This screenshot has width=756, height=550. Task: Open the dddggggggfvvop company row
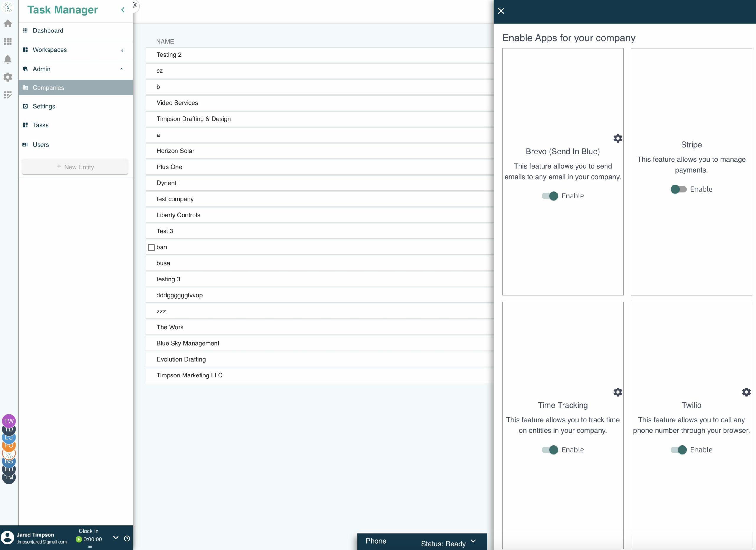(x=320, y=295)
